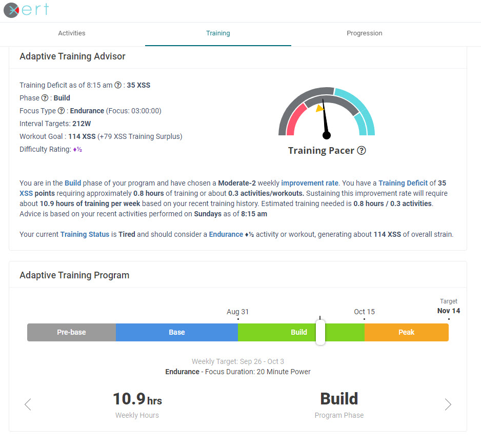Click the Training Status link
The image size is (481, 448).
pos(85,234)
